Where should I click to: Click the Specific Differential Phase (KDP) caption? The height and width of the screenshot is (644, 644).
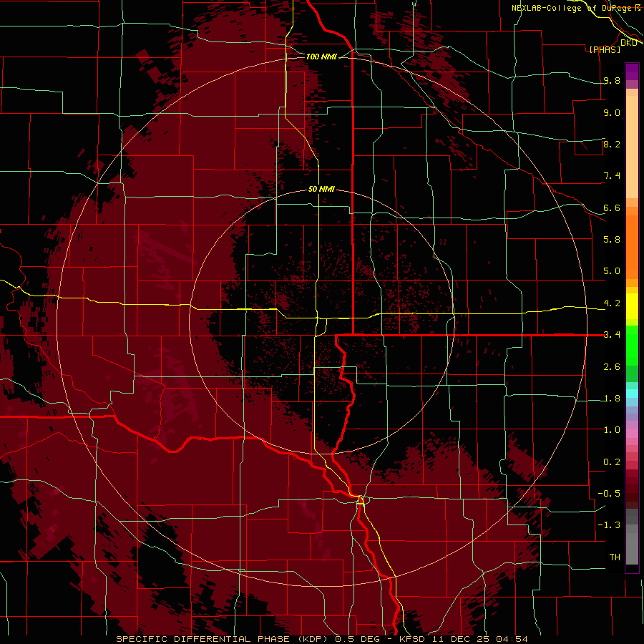[x=223, y=639]
